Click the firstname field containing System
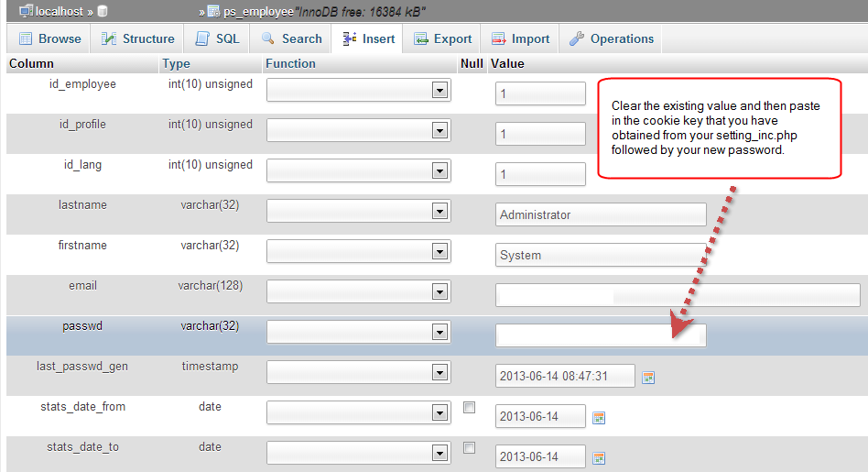 click(x=601, y=255)
